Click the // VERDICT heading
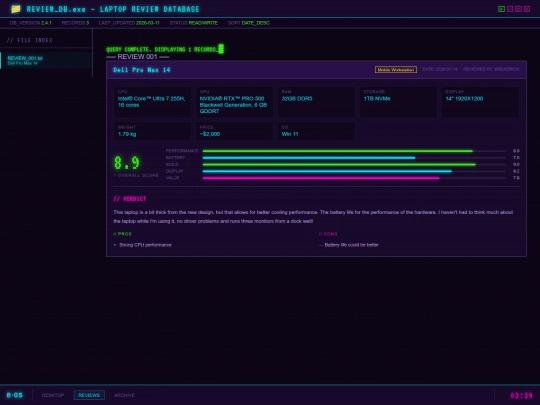The width and height of the screenshot is (540, 405). 130,199
